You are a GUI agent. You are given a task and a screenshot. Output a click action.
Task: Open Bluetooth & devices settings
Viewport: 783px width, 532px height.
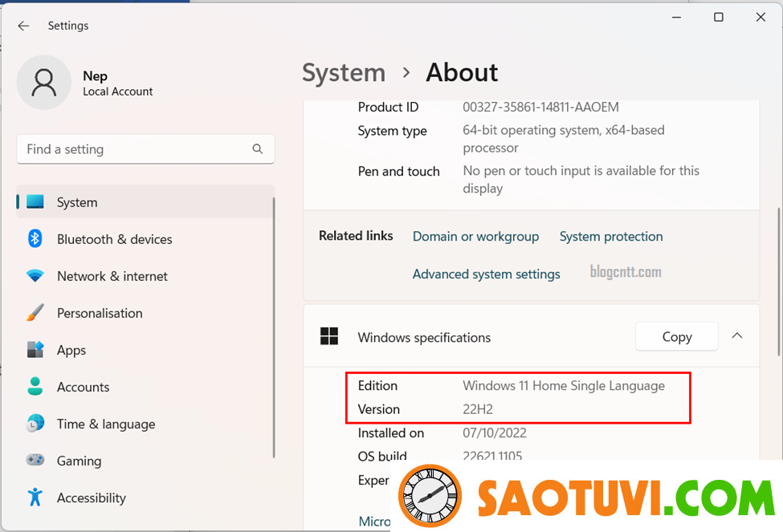(x=145, y=238)
